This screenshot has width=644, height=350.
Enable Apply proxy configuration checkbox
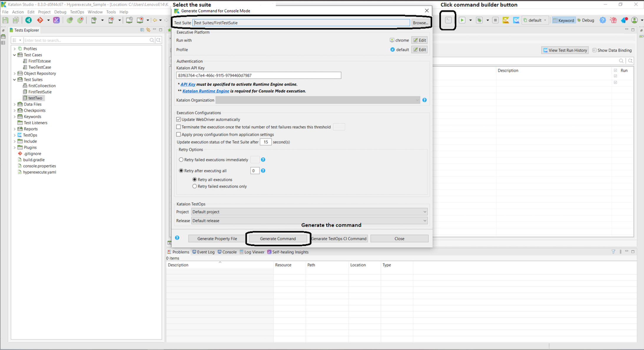(x=178, y=134)
